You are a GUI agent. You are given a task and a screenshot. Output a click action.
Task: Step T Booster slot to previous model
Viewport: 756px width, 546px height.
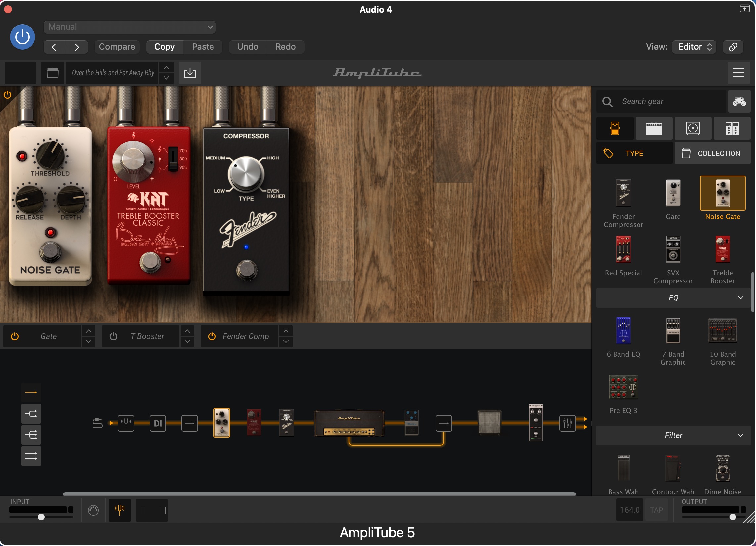(x=187, y=331)
